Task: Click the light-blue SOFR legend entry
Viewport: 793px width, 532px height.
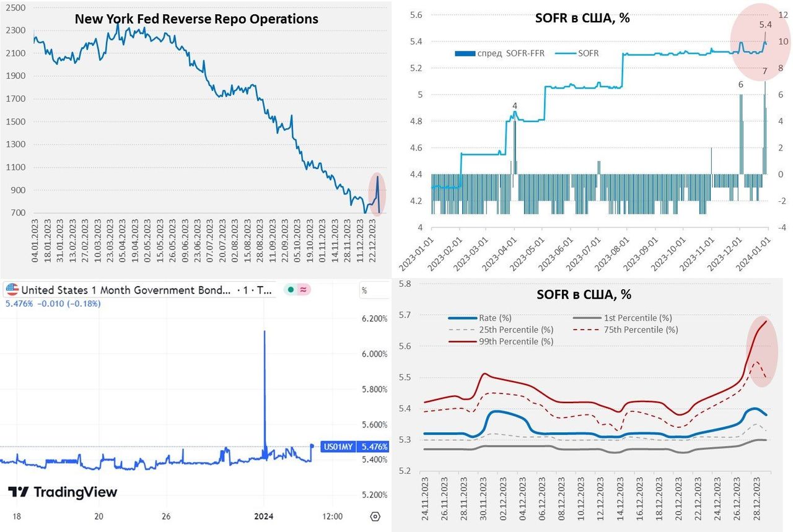Action: click(x=577, y=53)
